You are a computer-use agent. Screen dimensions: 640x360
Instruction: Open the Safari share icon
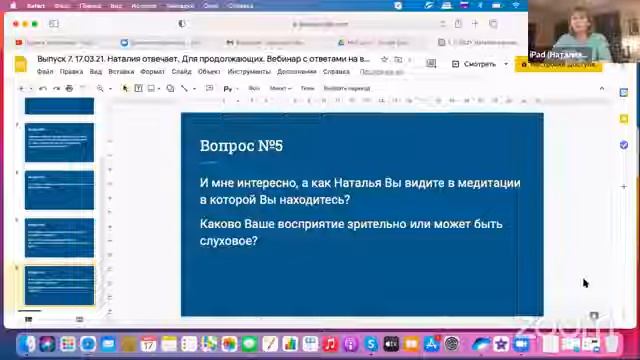(458, 24)
